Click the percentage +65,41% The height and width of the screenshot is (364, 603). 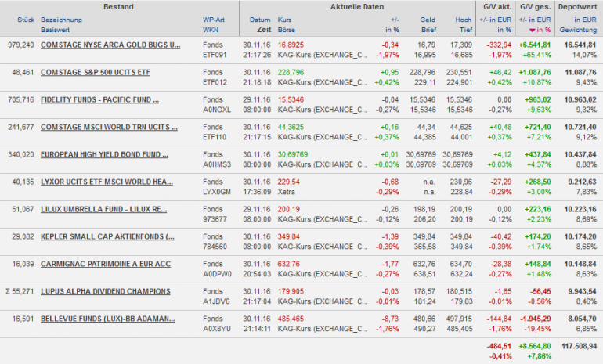(537, 55)
